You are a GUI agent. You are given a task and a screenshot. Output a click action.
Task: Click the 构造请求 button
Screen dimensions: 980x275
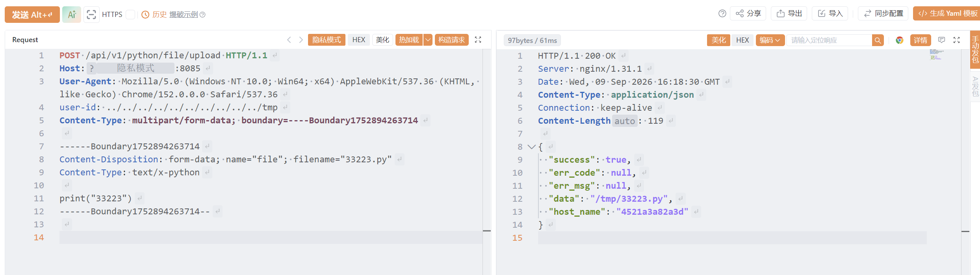(x=452, y=40)
